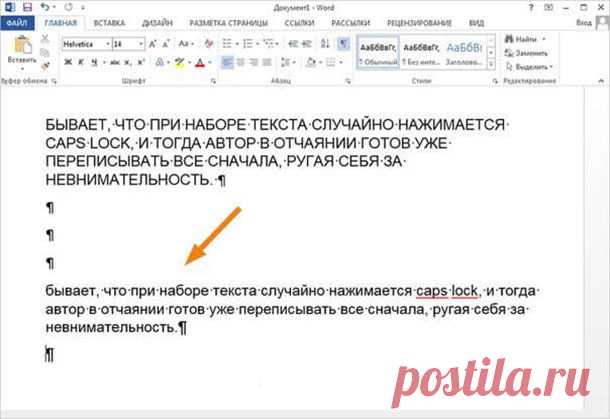Image resolution: width=610 pixels, height=419 pixels.
Task: Click the Save icon in quick access toolbar
Action: (x=27, y=7)
